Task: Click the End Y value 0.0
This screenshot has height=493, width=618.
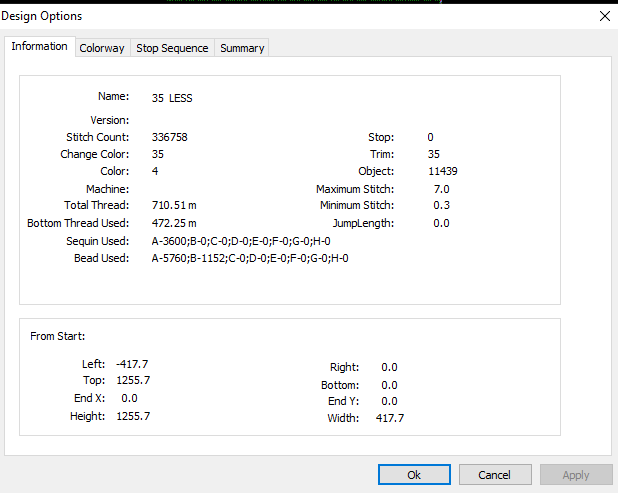Action: [389, 401]
